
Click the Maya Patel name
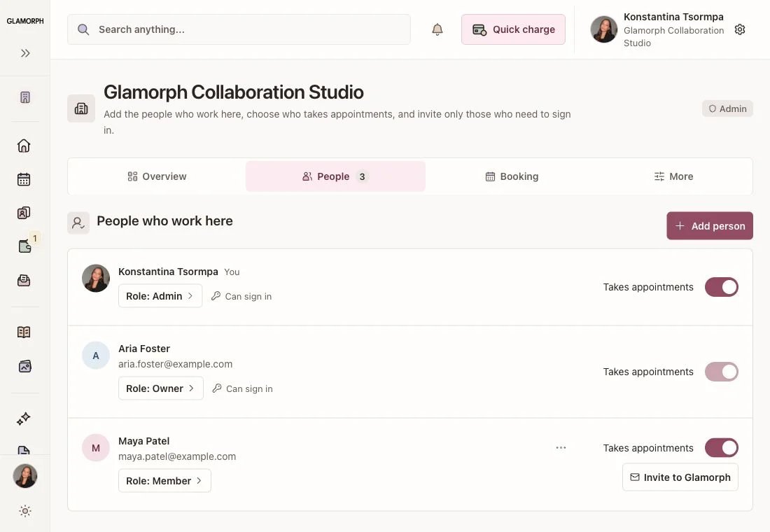tap(144, 441)
